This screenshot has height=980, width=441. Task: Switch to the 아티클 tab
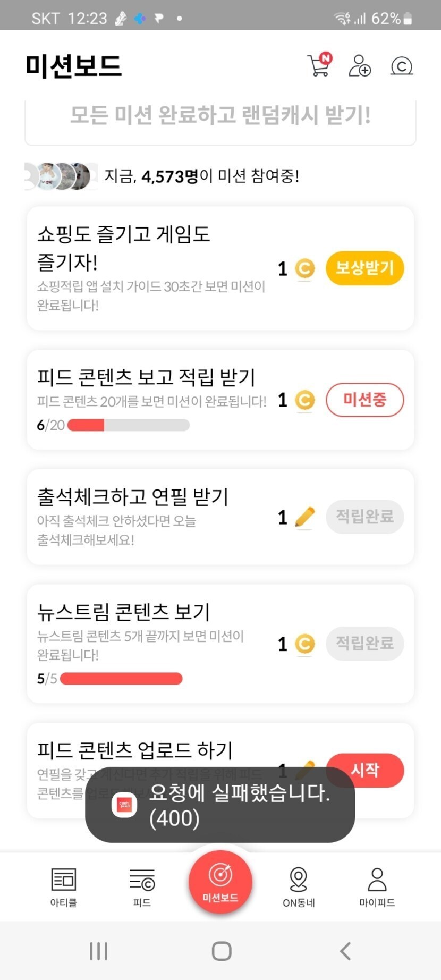[x=63, y=886]
